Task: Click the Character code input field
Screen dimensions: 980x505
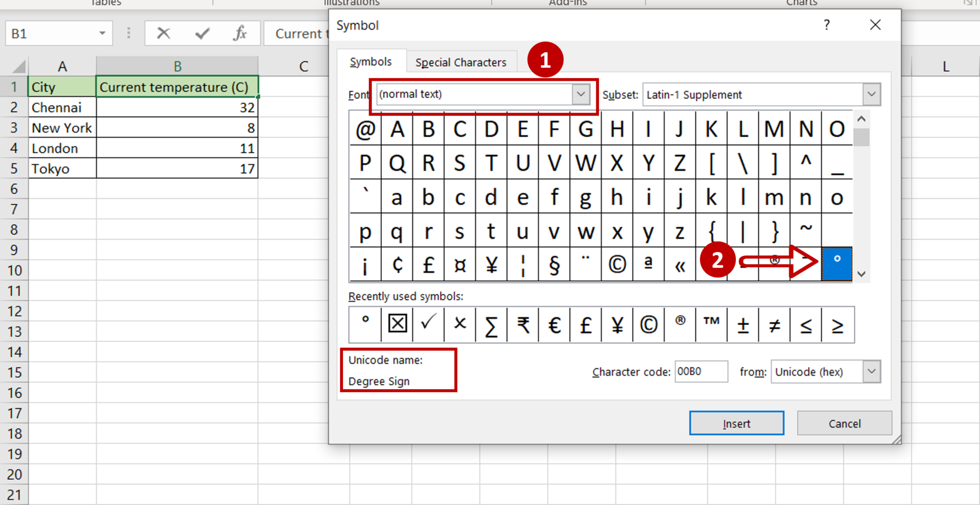Action: click(x=701, y=372)
